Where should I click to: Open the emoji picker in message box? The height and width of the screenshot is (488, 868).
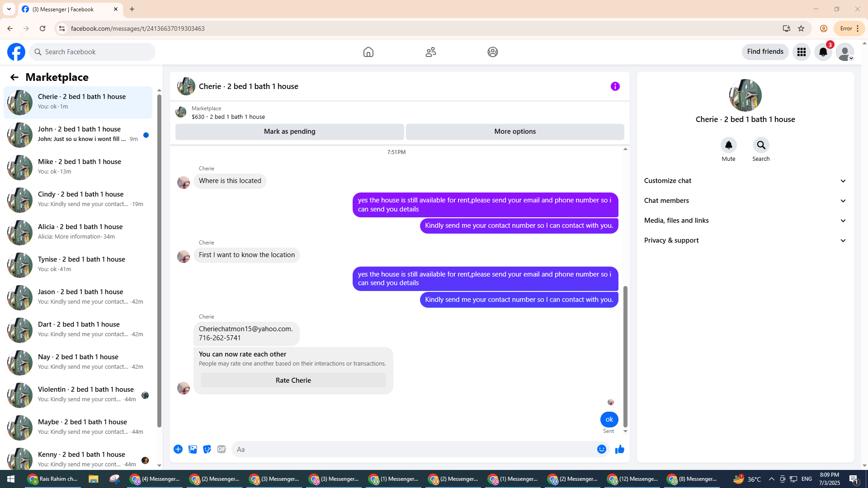pos(601,449)
